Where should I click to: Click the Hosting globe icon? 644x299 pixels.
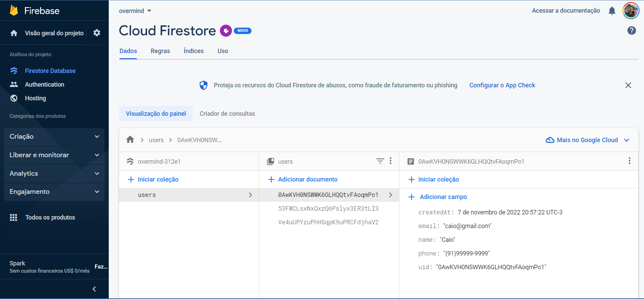pyautogui.click(x=14, y=98)
